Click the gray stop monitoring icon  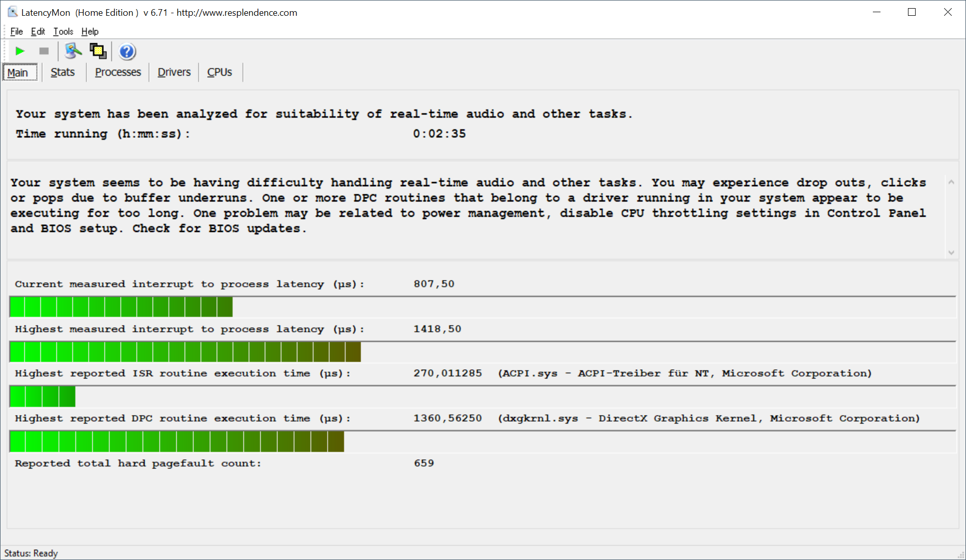pos(44,51)
